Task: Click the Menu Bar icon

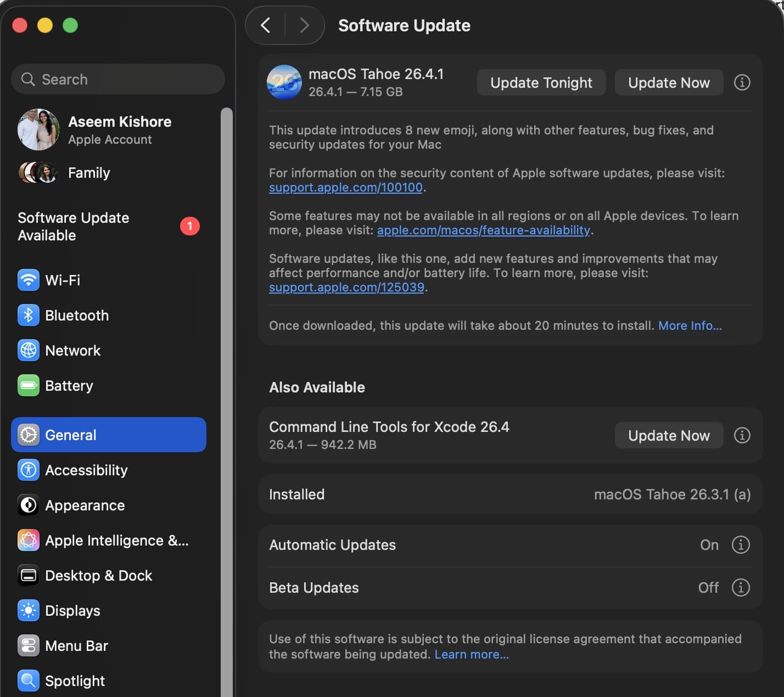Action: pos(28,645)
